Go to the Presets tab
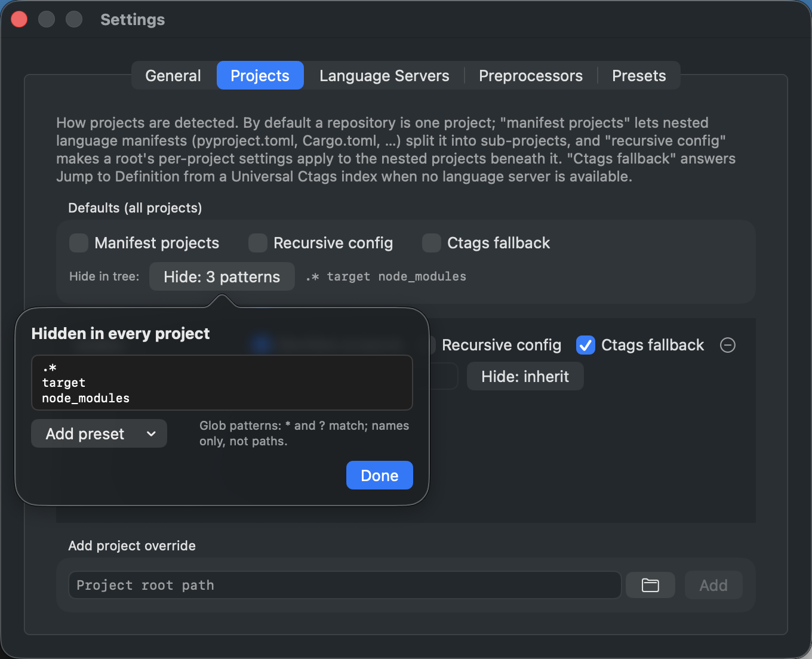812x659 pixels. tap(639, 76)
